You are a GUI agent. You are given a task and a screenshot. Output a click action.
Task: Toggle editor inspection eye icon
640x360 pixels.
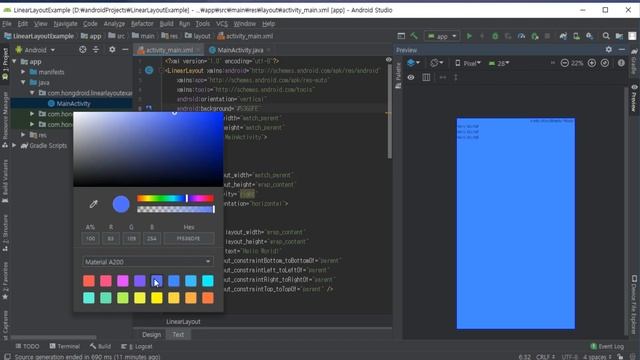389,60
